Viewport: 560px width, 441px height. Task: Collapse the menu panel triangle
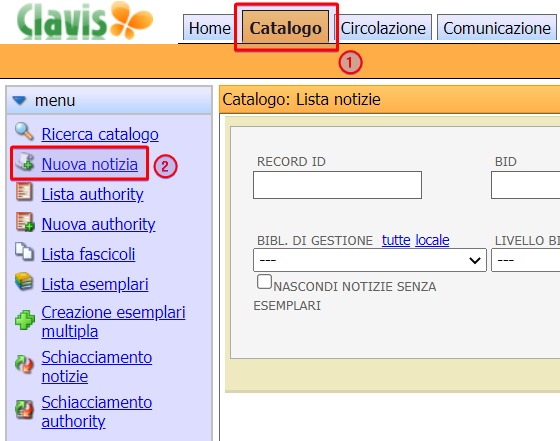(19, 100)
